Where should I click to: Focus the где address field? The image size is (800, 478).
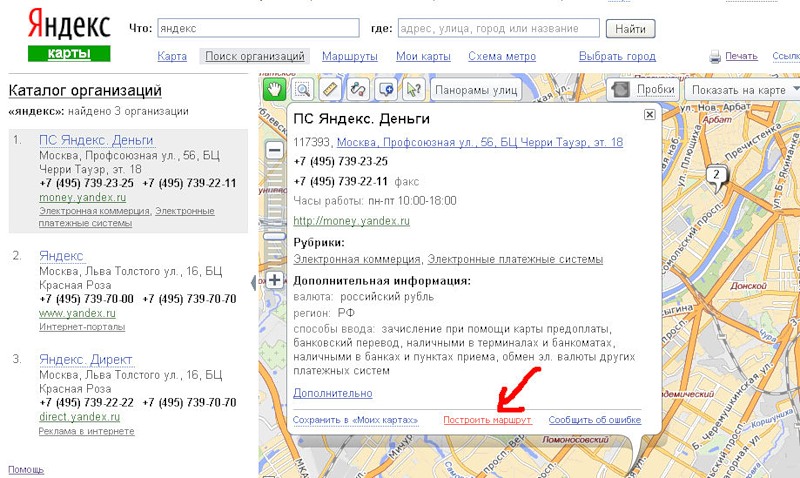[x=498, y=28]
